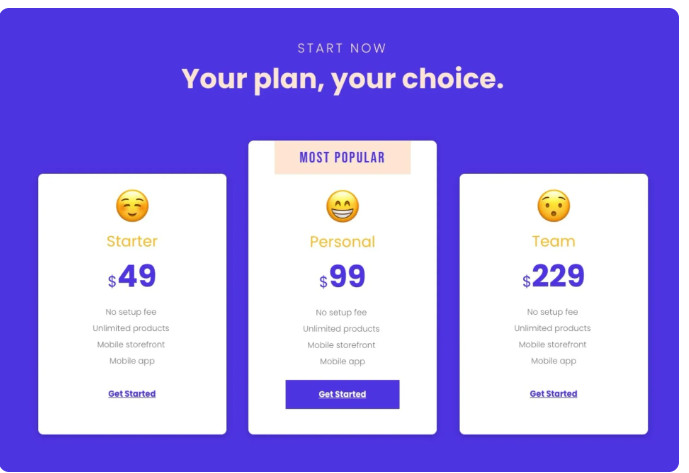This screenshot has width=689, height=473.
Task: Click the surprised emoji on Team plan
Action: click(x=553, y=206)
